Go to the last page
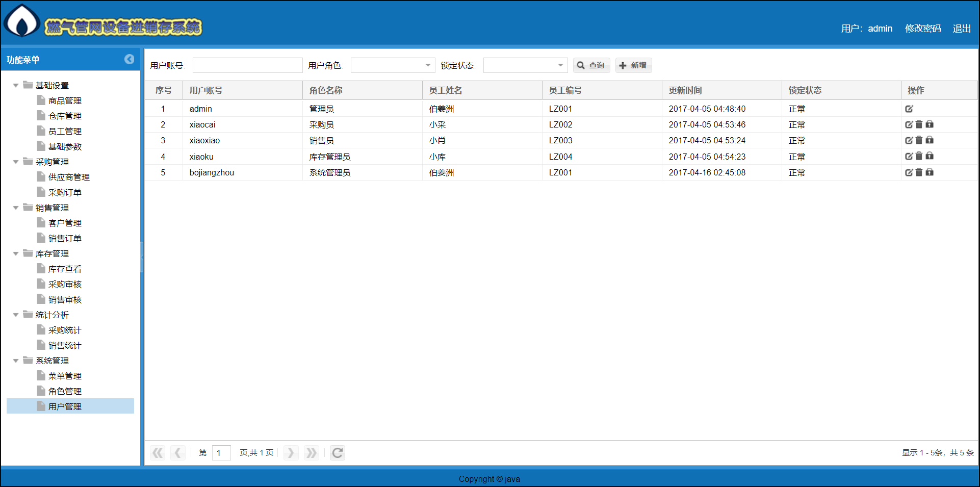Screen dimensions: 980x487 pos(311,453)
